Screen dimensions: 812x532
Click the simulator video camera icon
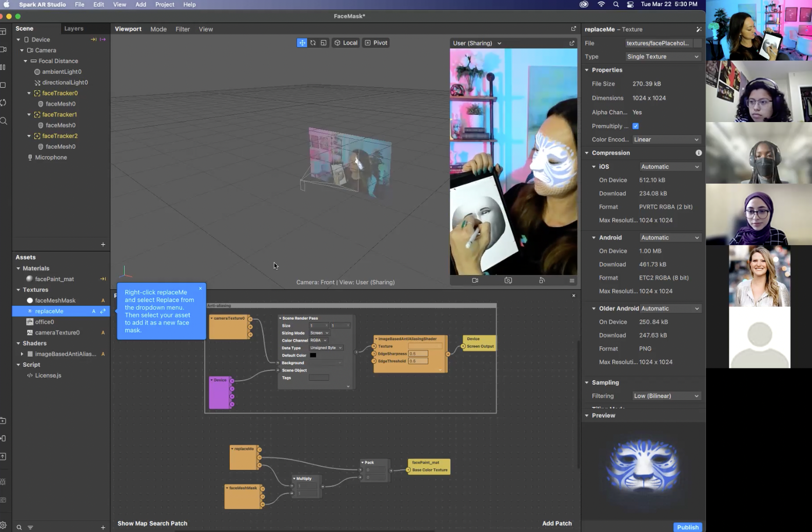(475, 281)
